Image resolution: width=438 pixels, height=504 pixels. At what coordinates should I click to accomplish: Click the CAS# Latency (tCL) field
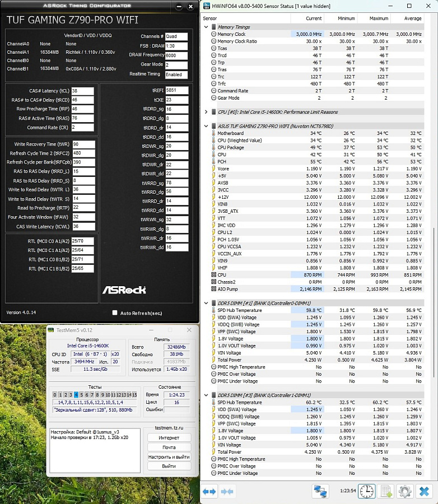pyautogui.click(x=82, y=91)
